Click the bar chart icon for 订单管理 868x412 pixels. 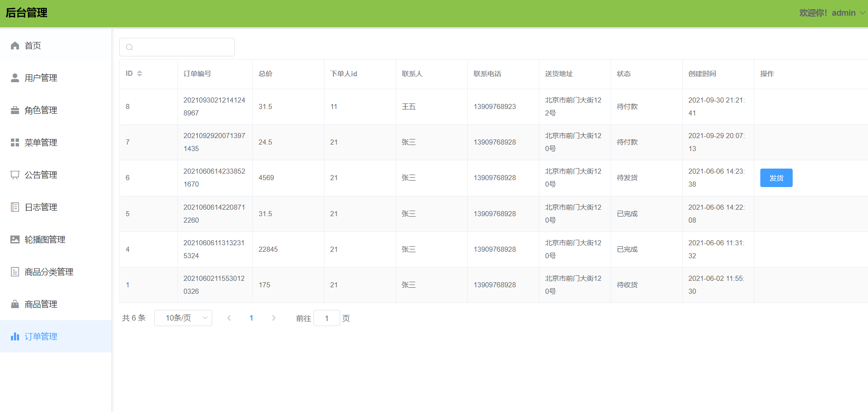point(15,336)
